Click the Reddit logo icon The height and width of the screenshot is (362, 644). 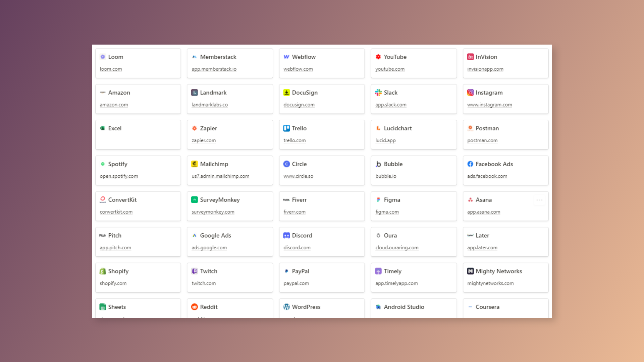pos(195,307)
